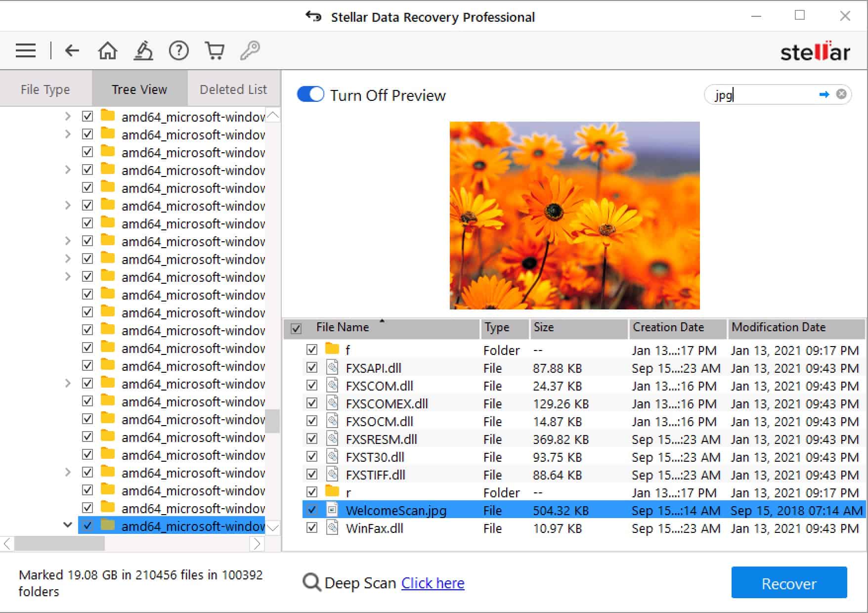Sort the list by the Size column header

point(579,328)
